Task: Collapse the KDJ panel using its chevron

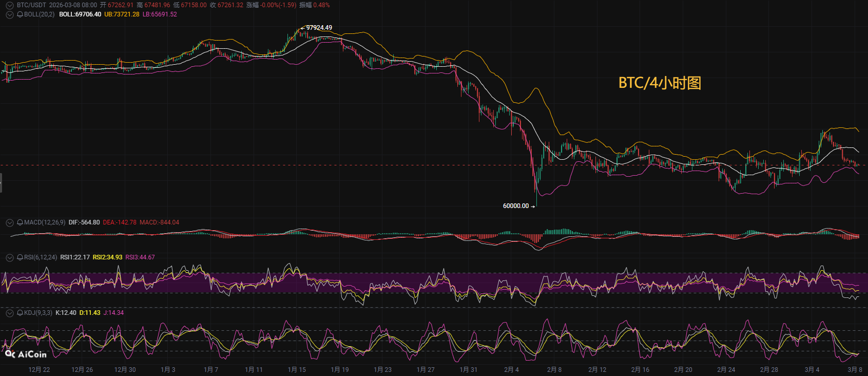Action: 9,313
